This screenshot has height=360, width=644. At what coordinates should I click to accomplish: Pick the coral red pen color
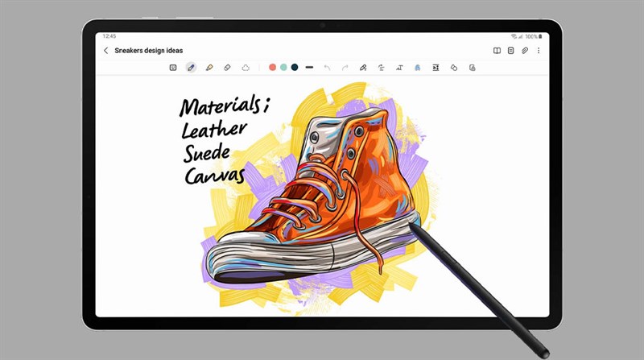273,68
